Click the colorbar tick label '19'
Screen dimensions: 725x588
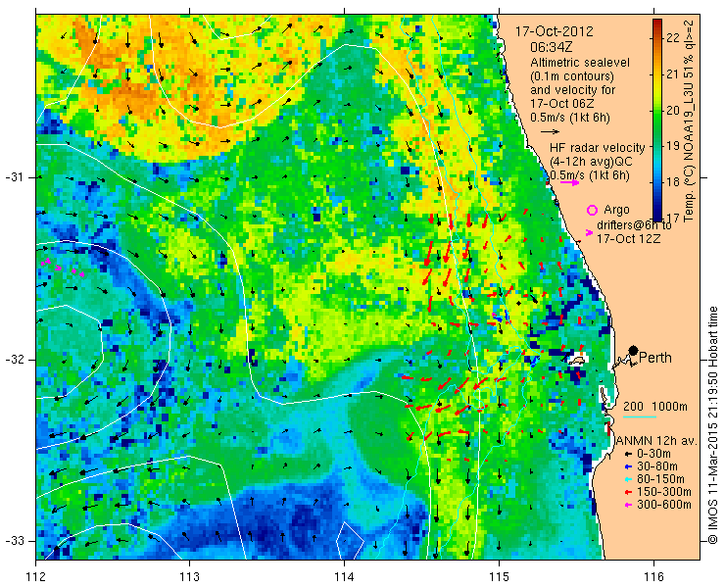(673, 146)
